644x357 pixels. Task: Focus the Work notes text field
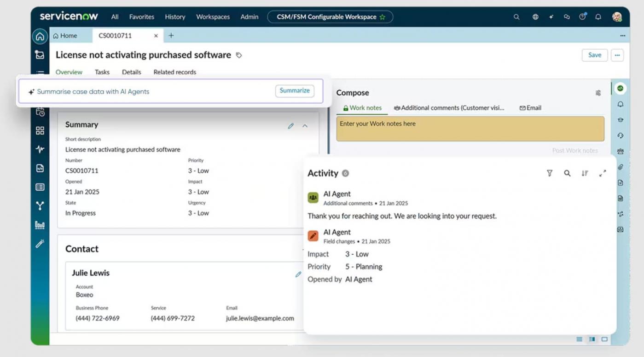point(470,129)
